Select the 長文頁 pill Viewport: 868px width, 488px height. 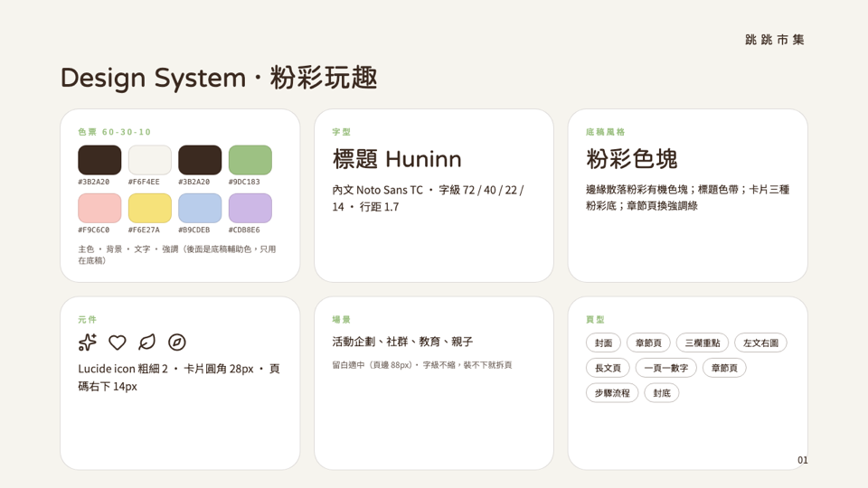(x=608, y=368)
